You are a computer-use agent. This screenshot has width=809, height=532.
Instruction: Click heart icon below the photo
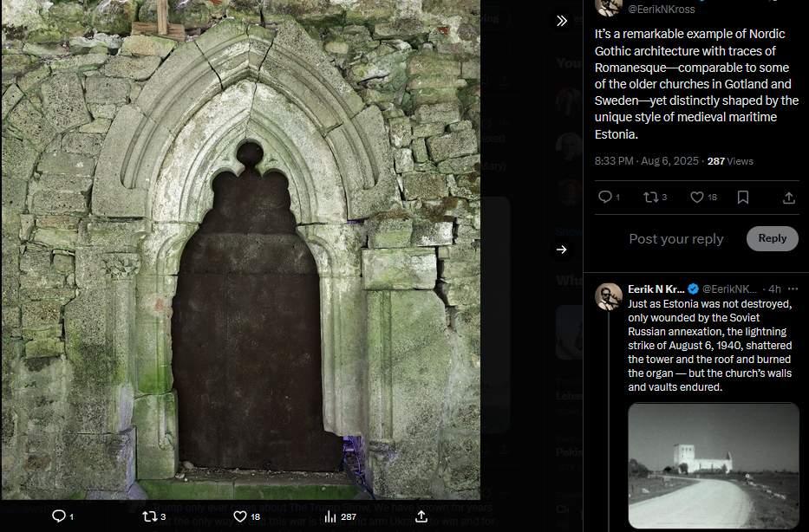(x=240, y=516)
